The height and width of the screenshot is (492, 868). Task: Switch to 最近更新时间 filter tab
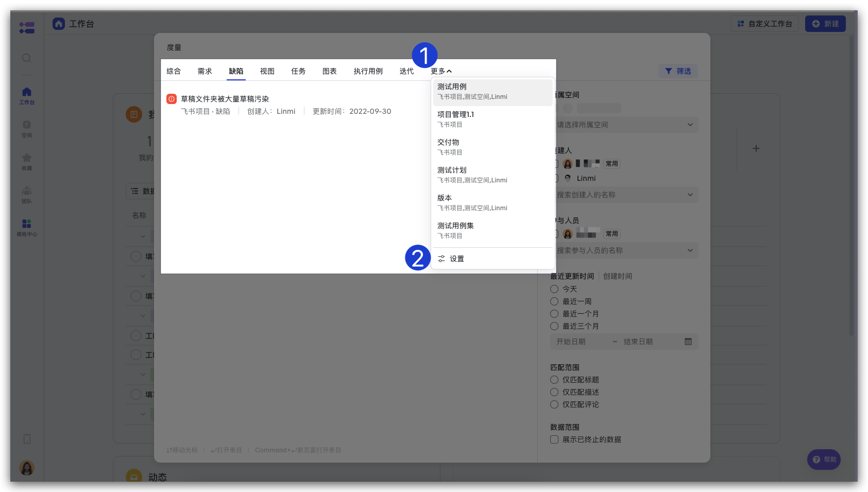click(x=572, y=276)
